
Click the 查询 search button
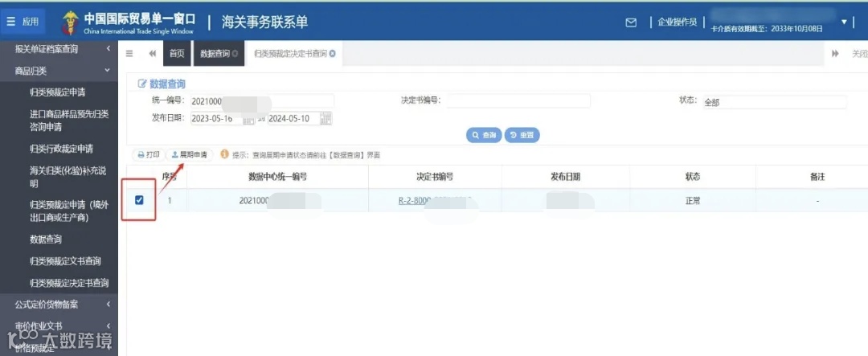[484, 135]
